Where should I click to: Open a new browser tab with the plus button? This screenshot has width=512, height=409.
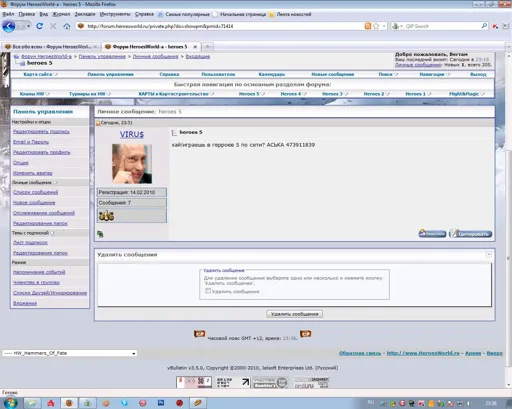[x=207, y=46]
